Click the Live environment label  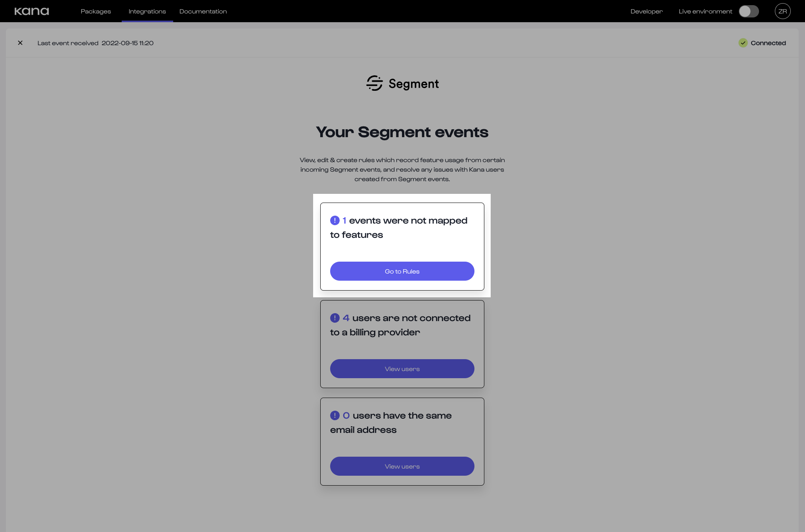705,11
